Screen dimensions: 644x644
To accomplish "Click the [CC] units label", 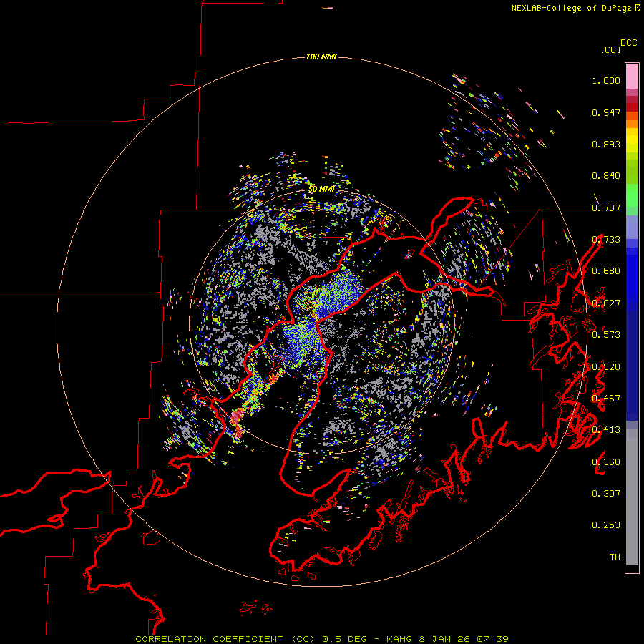I will pyautogui.click(x=610, y=49).
